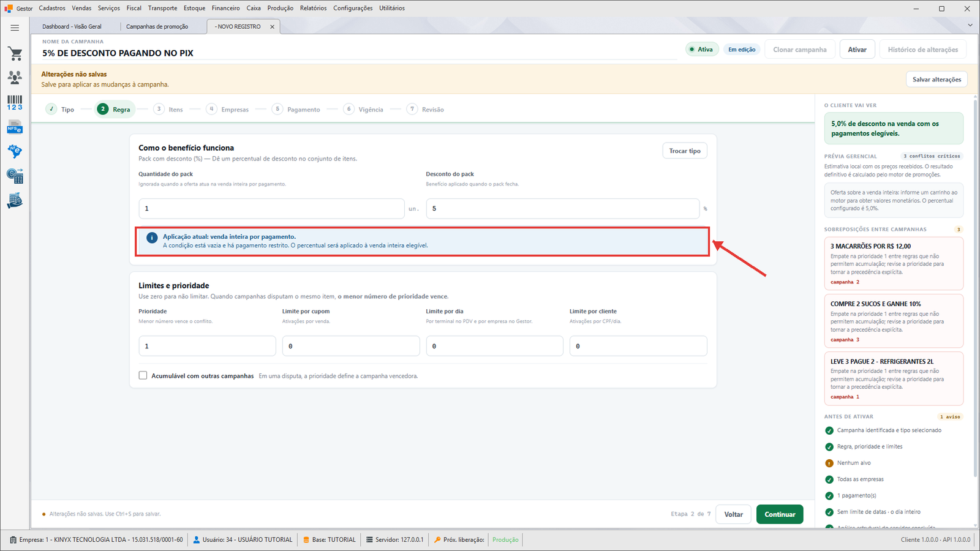The height and width of the screenshot is (551, 980).
Task: Go to the Vigência wizard step
Action: (x=364, y=110)
